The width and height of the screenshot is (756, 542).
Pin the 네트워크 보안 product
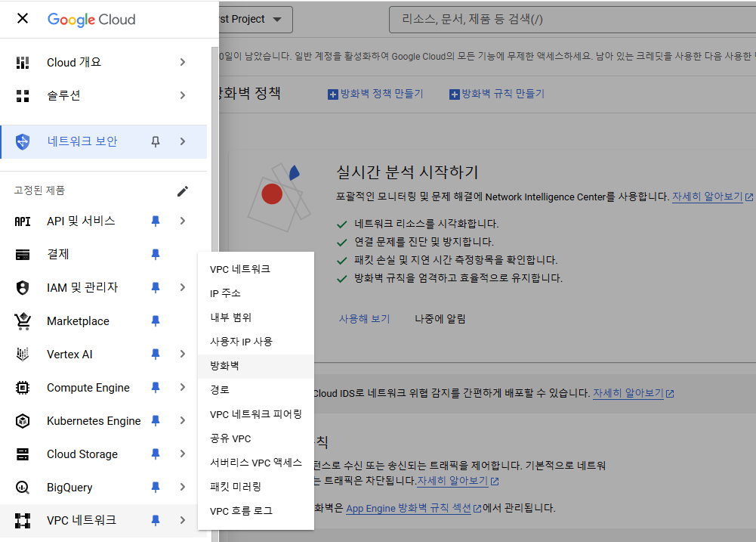[156, 141]
